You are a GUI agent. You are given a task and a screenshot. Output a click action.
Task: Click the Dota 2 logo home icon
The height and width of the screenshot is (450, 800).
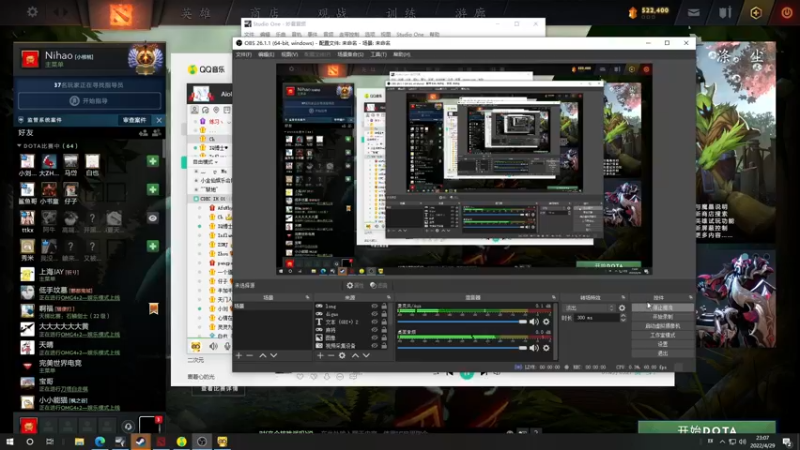(x=121, y=14)
